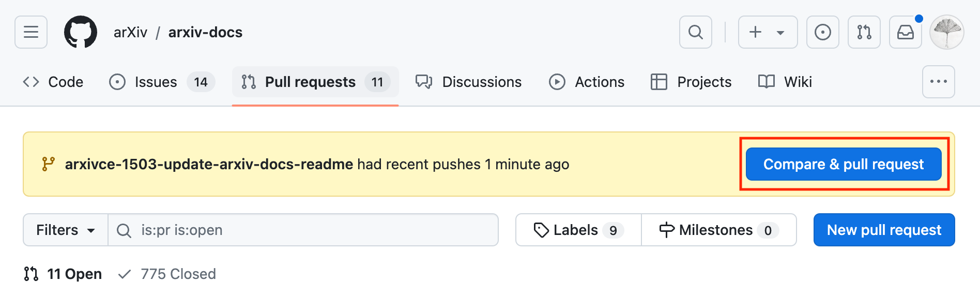Show more repository tabs via ellipsis

click(939, 82)
